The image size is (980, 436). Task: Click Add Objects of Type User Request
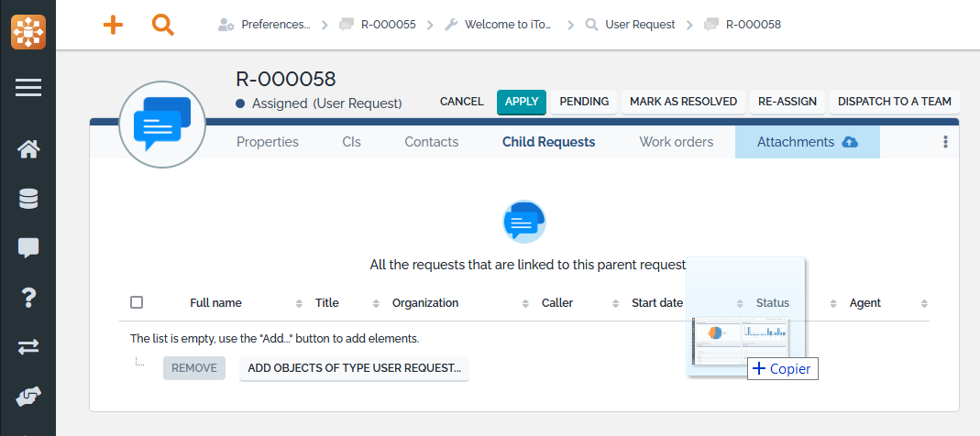(354, 368)
